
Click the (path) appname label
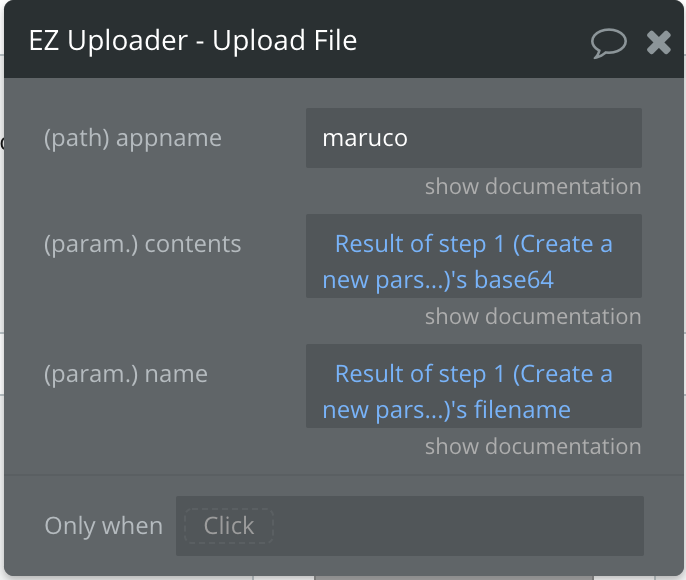[133, 138]
